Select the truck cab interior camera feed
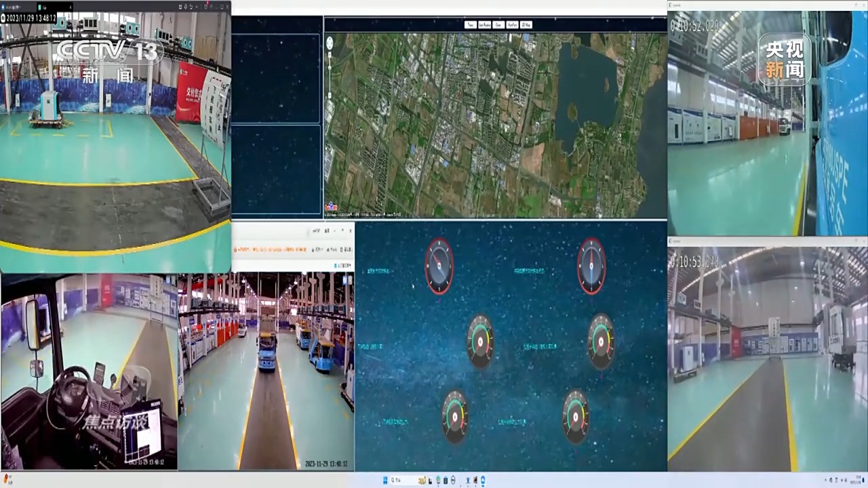 (89, 371)
